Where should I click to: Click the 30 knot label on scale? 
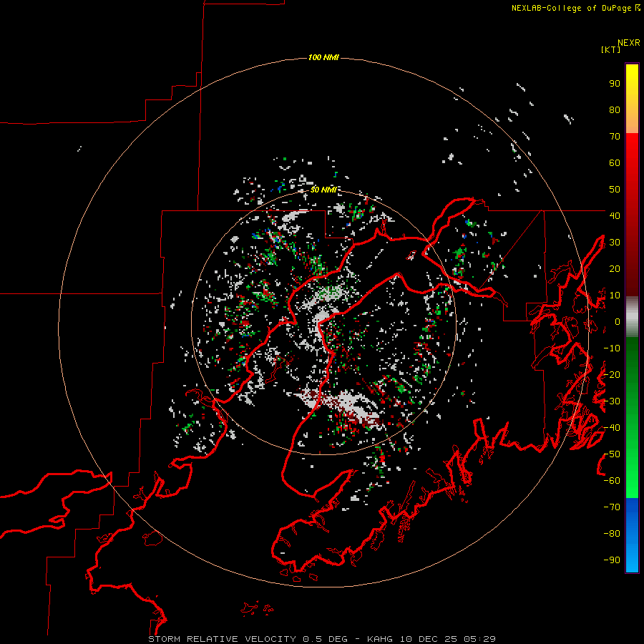pyautogui.click(x=615, y=243)
